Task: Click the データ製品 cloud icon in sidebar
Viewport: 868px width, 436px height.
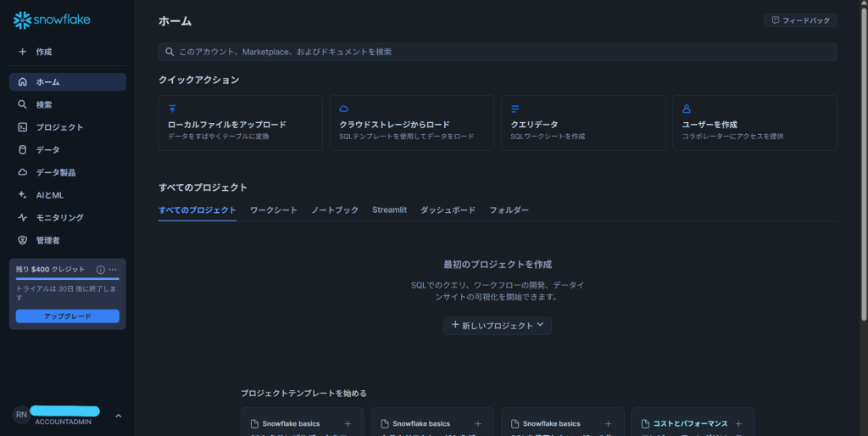Action: 22,172
